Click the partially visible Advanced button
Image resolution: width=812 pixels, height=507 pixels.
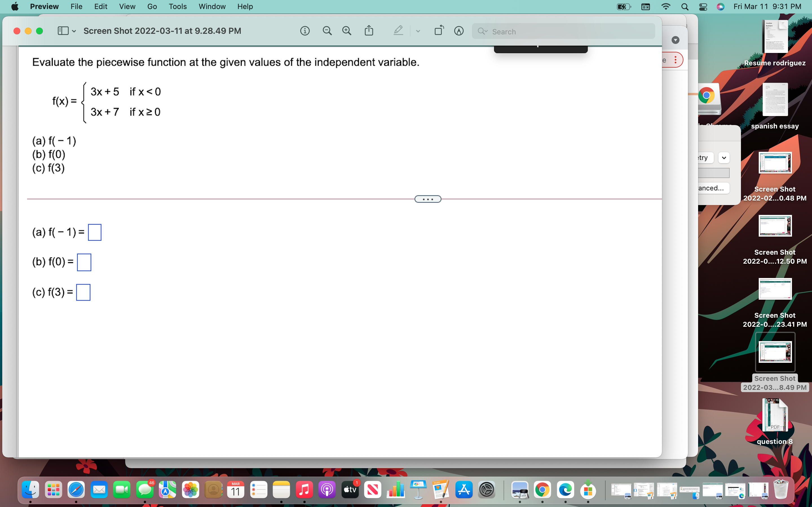pyautogui.click(x=711, y=188)
